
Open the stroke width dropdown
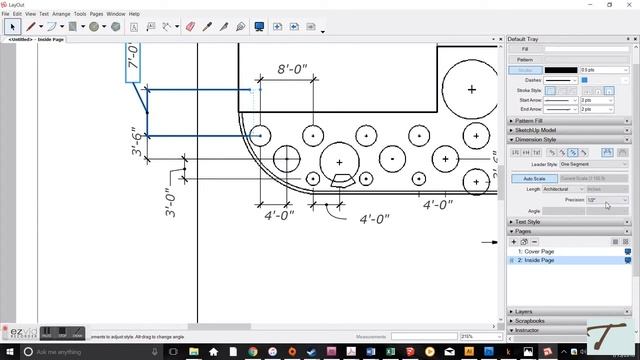coord(604,70)
